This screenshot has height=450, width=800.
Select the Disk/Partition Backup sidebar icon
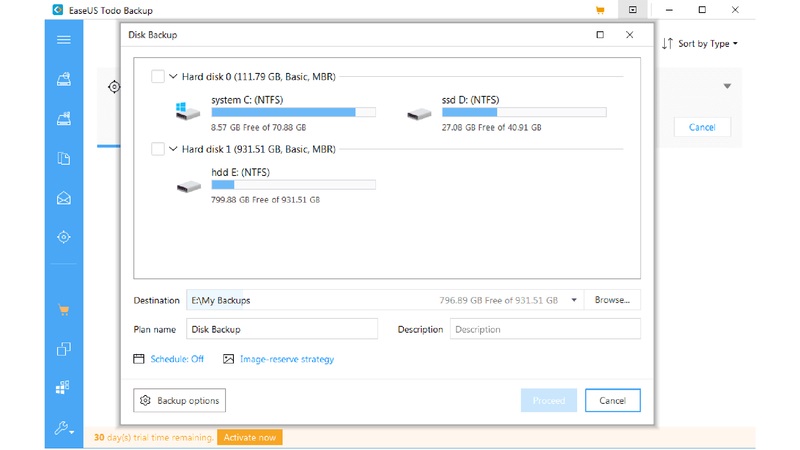coord(64,79)
